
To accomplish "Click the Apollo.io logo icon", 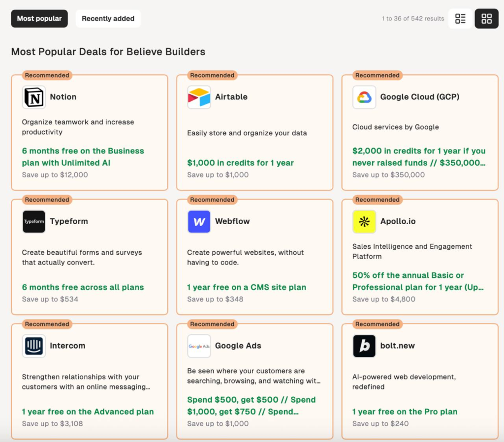I will [364, 221].
